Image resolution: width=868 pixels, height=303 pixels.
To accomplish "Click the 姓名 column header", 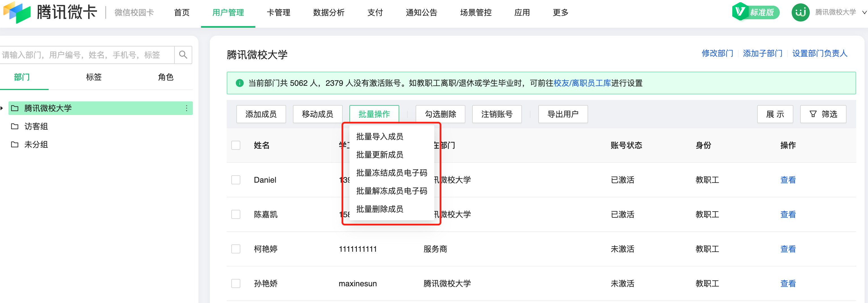I will (262, 146).
